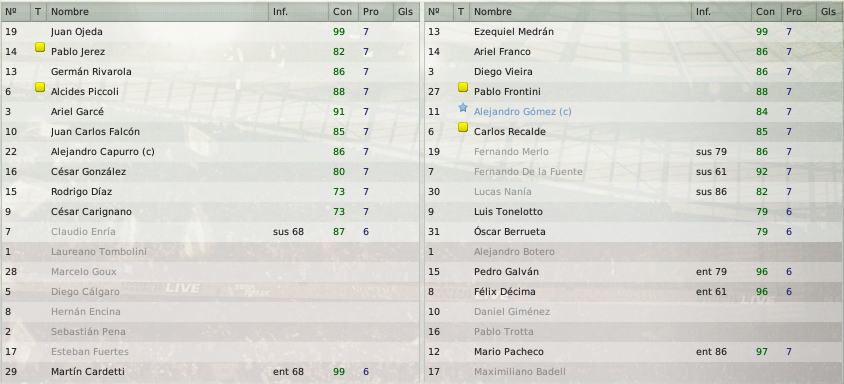This screenshot has height=384, width=844.
Task: Select Alejandro Capurro (c) captain row
Action: click(210, 152)
